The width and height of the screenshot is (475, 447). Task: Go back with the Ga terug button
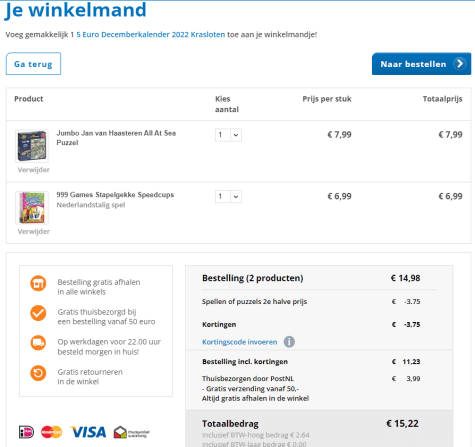pyautogui.click(x=33, y=64)
